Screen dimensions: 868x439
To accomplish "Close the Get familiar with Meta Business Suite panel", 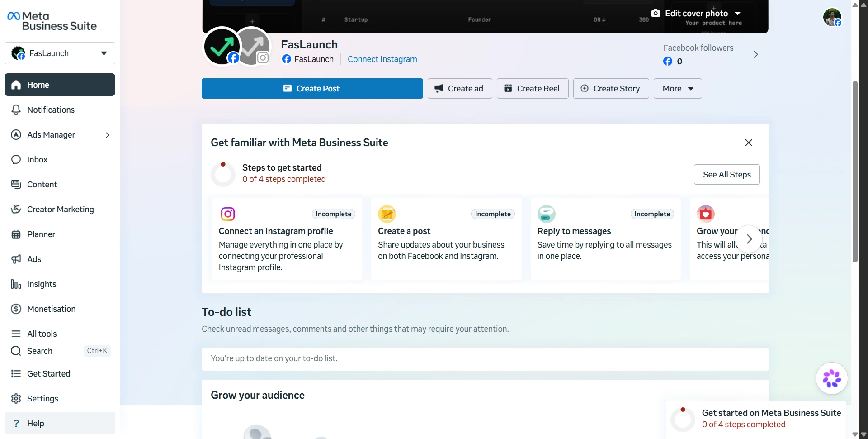I will (x=749, y=143).
